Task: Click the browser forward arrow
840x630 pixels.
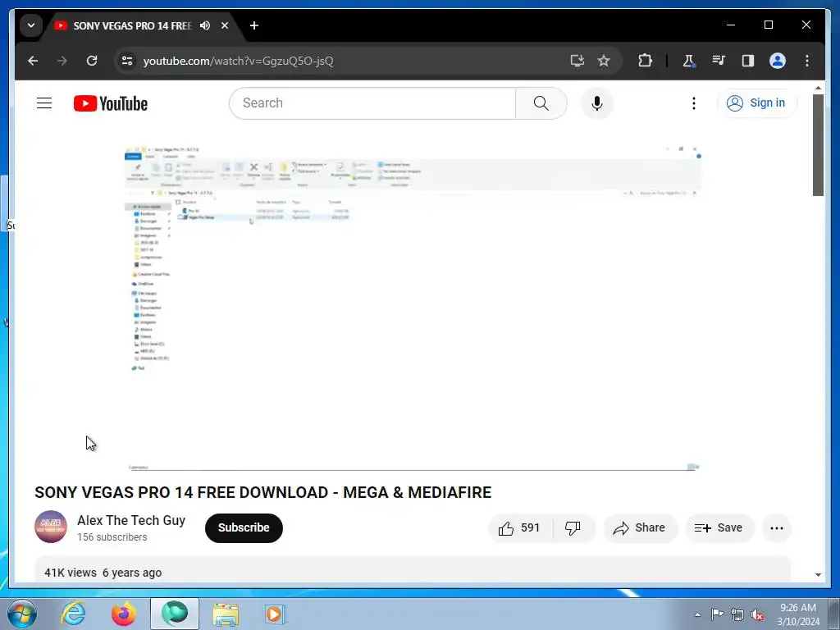Action: [x=62, y=61]
